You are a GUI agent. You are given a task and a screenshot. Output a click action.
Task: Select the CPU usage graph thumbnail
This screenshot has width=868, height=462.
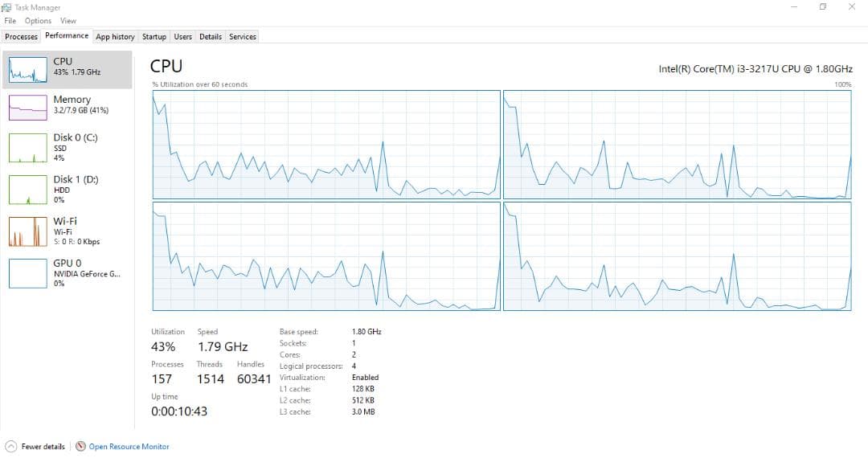point(27,71)
